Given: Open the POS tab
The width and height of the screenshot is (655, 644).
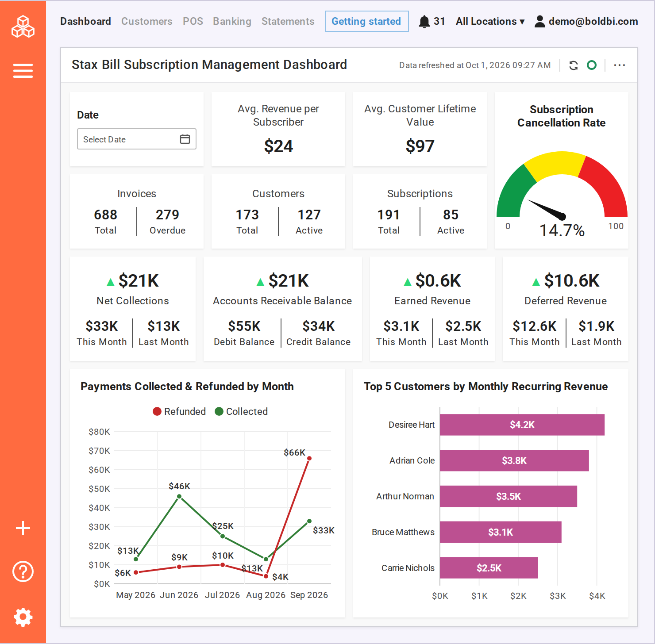Looking at the screenshot, I should [193, 21].
